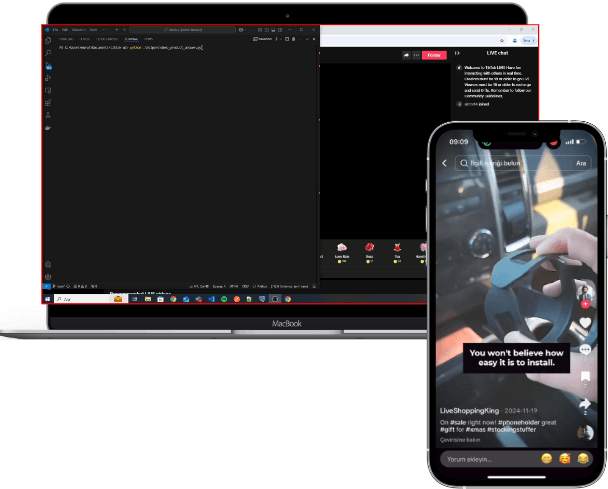
Task: Tap the back chevron beside phone search
Action: pos(445,163)
